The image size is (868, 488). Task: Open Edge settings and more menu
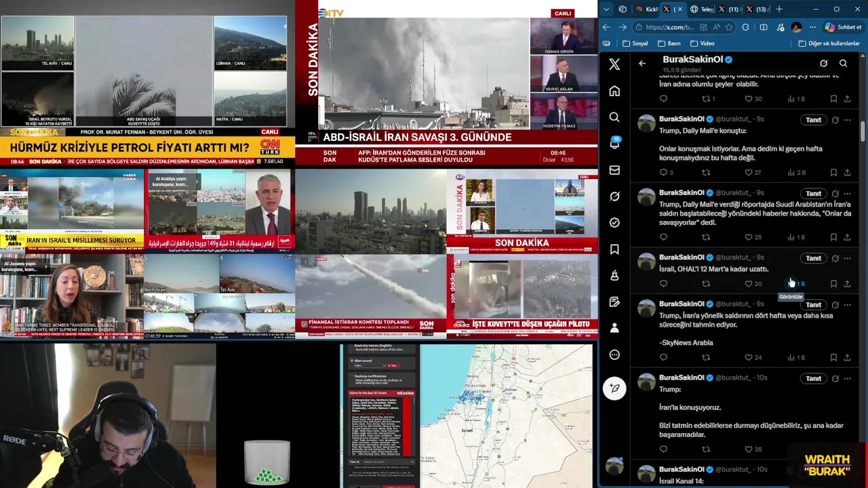coord(814,27)
